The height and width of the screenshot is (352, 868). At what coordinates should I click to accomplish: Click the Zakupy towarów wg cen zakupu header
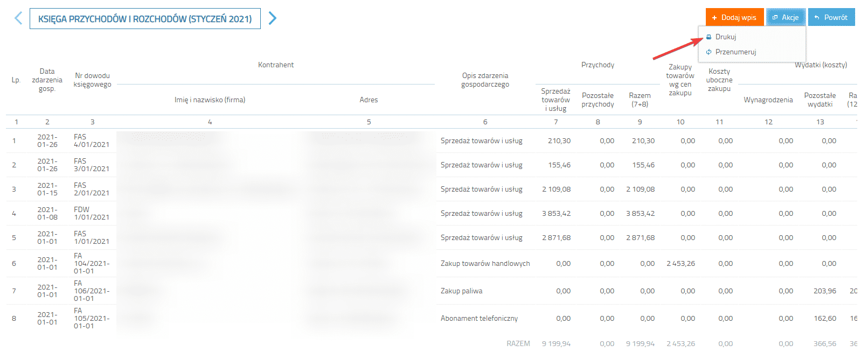[680, 80]
